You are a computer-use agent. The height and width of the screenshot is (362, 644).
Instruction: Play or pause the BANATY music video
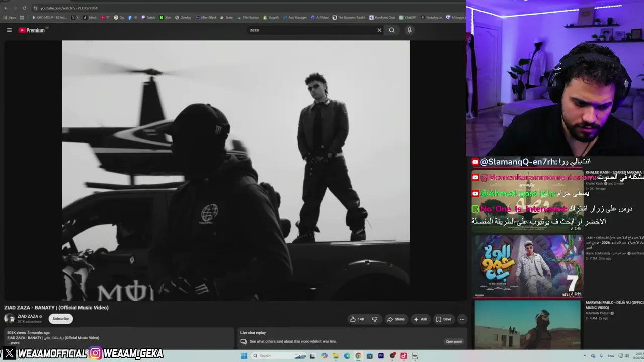click(235, 170)
